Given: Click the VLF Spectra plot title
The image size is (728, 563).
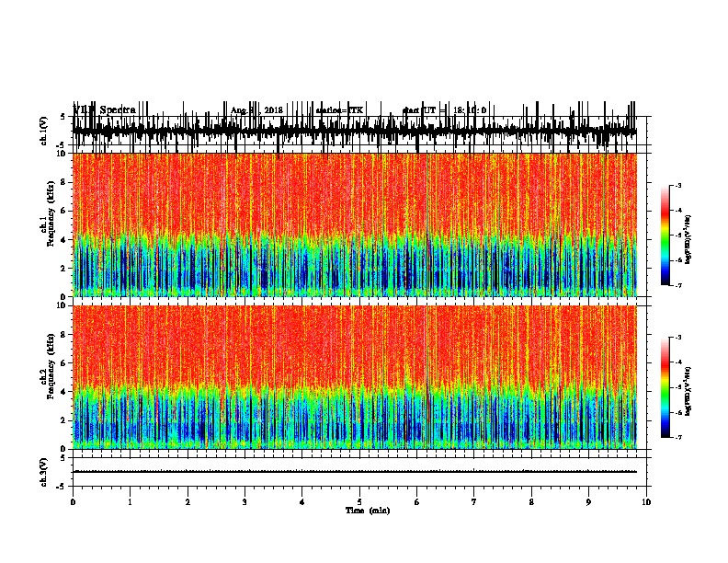Looking at the screenshot, I should [105, 109].
